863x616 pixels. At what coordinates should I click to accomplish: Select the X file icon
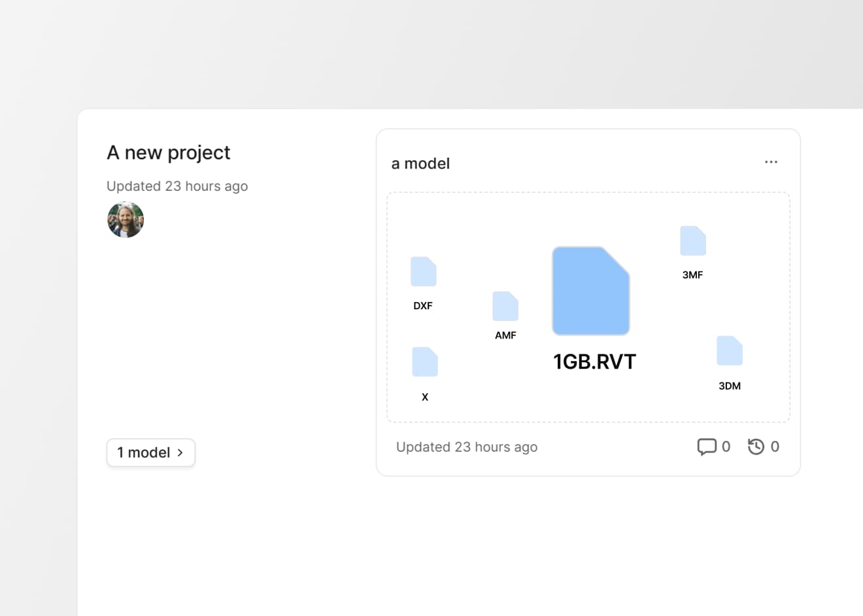[x=425, y=362]
